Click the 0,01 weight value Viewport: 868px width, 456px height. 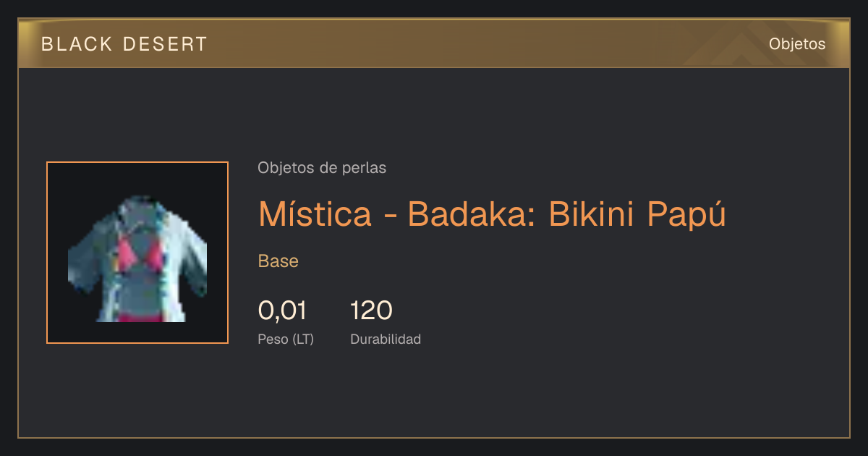(282, 311)
